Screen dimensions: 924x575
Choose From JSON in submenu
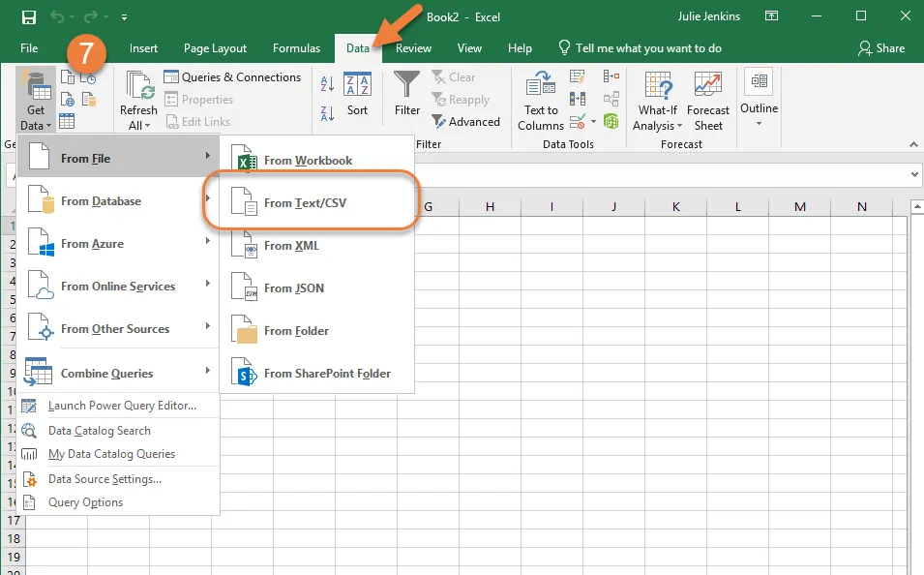point(317,287)
